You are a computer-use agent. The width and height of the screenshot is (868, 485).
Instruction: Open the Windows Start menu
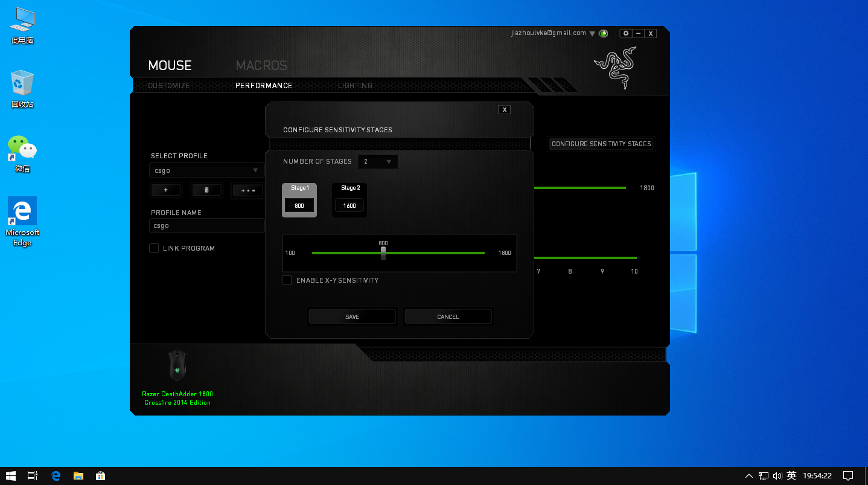point(11,476)
